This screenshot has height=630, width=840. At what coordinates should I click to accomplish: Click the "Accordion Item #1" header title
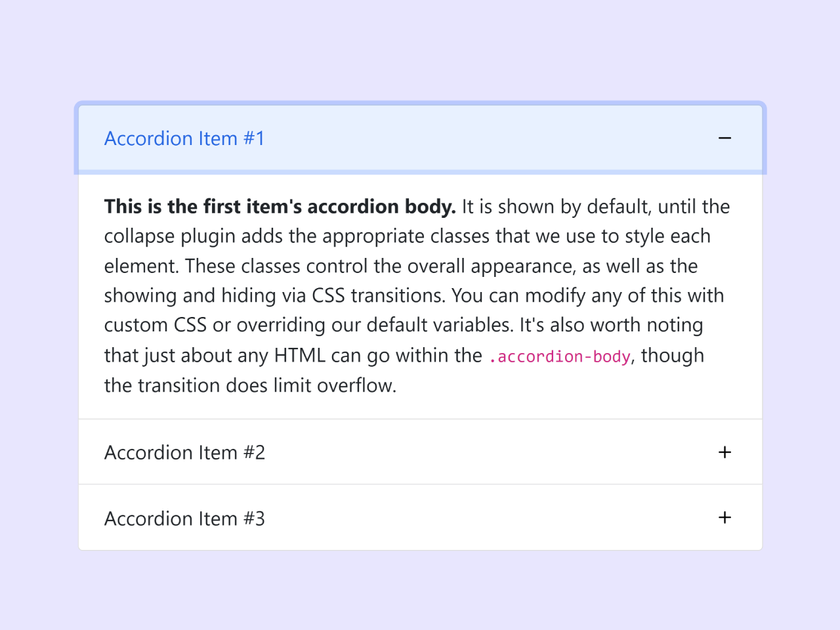click(x=184, y=138)
